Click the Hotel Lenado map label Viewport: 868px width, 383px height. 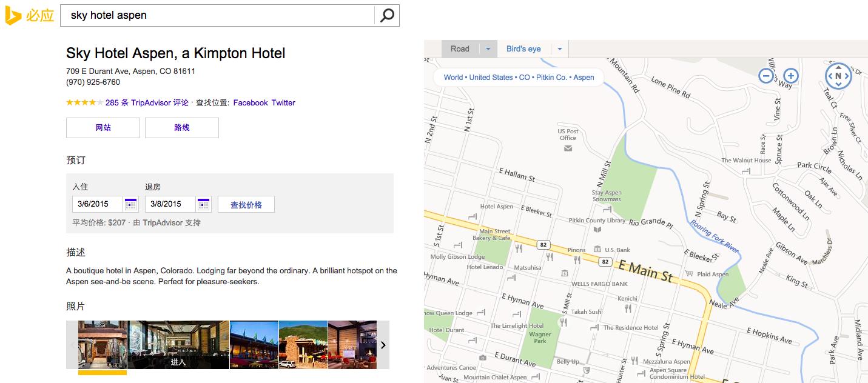pyautogui.click(x=485, y=267)
